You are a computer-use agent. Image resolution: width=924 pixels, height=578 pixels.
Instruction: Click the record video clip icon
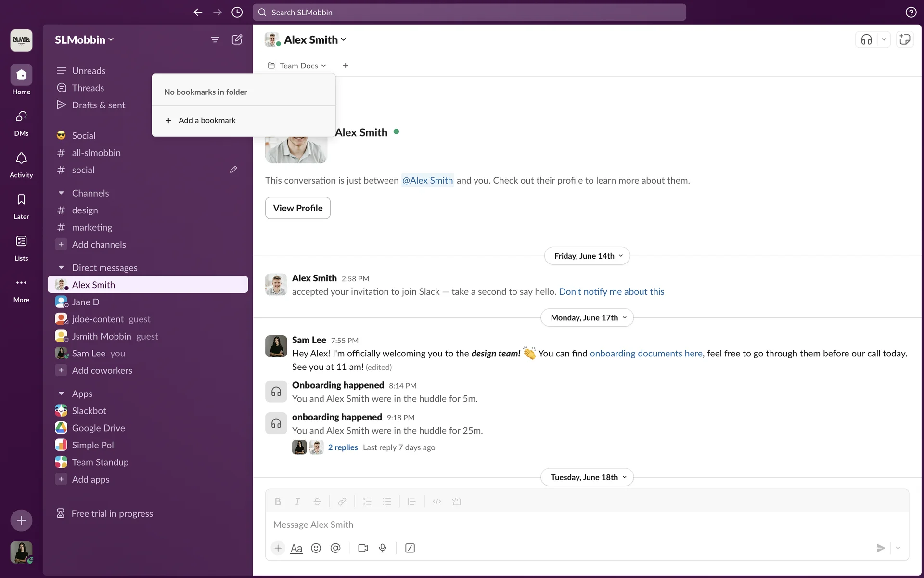click(x=363, y=548)
